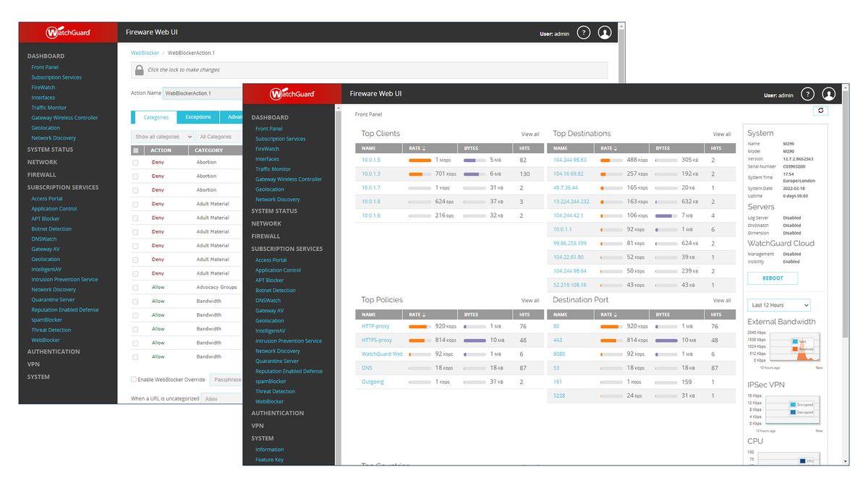This screenshot has width=868, height=488.
Task: Open destination 104.16.69.82 link
Action: [569, 174]
